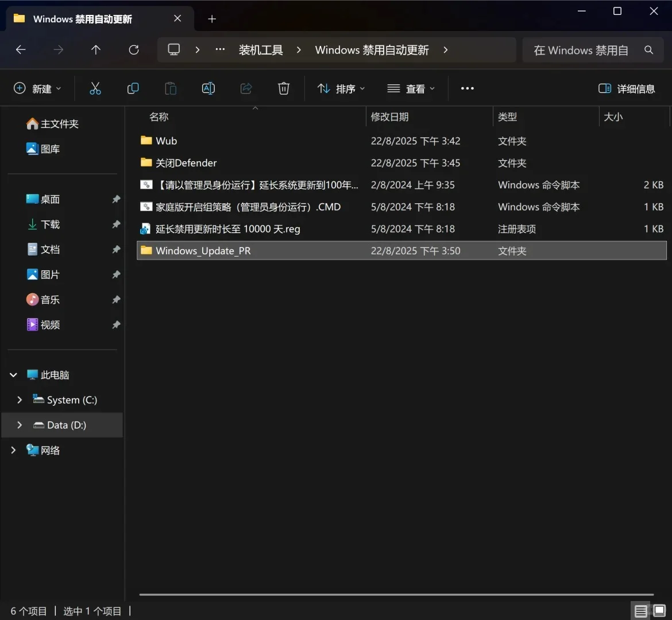Expand the System (C:) drive in sidebar
This screenshot has height=620, width=672.
click(x=20, y=400)
